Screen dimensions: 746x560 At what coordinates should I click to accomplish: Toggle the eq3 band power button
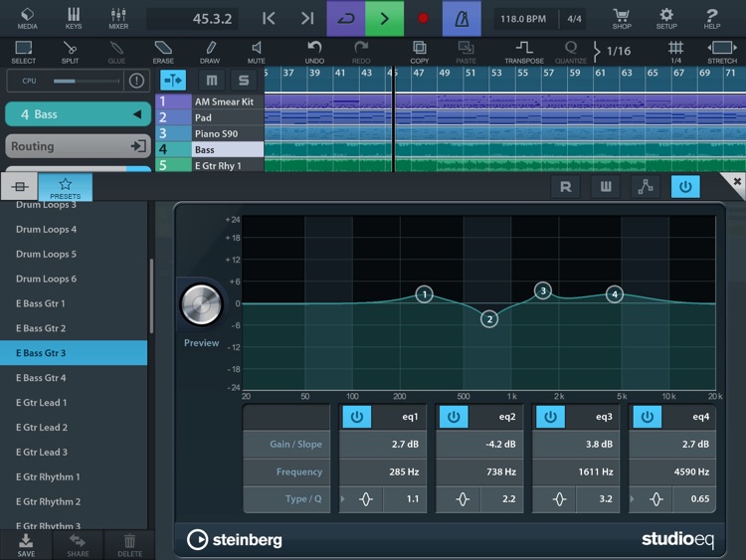[x=550, y=417]
